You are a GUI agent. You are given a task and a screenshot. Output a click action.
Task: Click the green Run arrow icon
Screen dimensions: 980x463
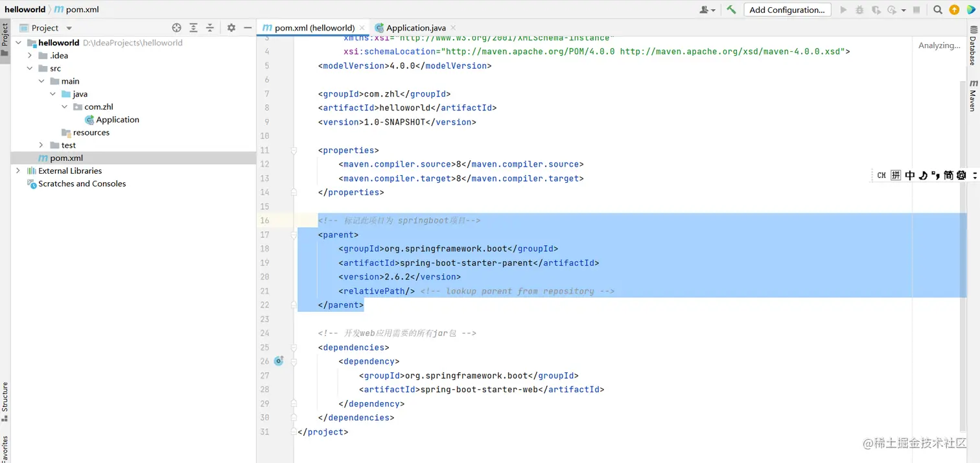point(843,10)
